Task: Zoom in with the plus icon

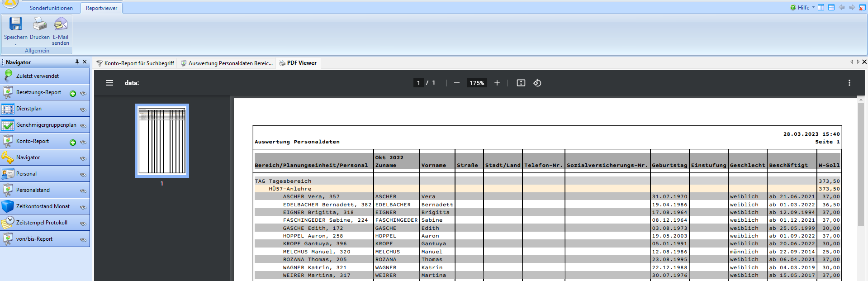Action: pos(497,83)
